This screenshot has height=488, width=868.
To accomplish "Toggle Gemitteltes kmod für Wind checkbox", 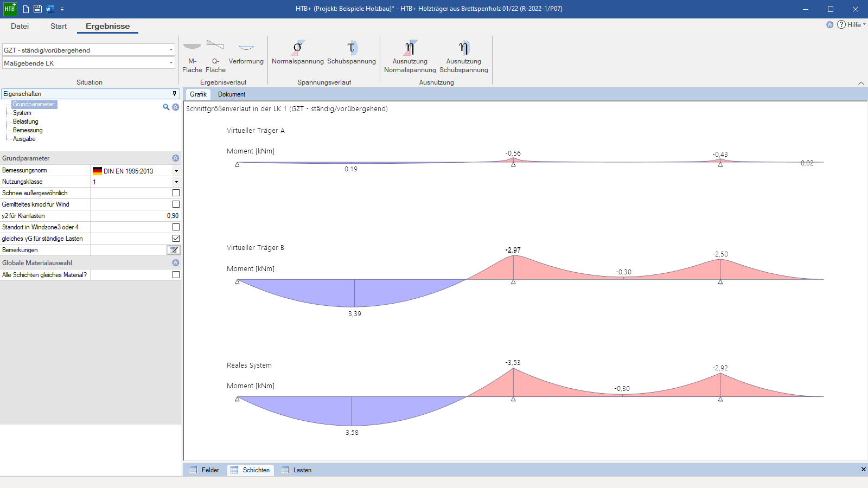I will 176,204.
